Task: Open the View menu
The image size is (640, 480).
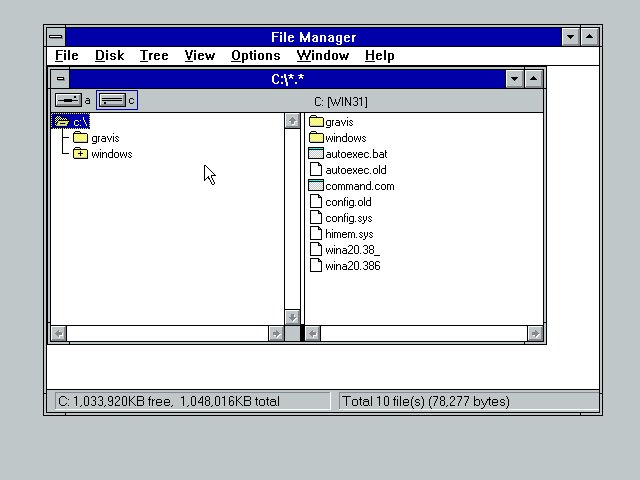Action: pyautogui.click(x=200, y=56)
